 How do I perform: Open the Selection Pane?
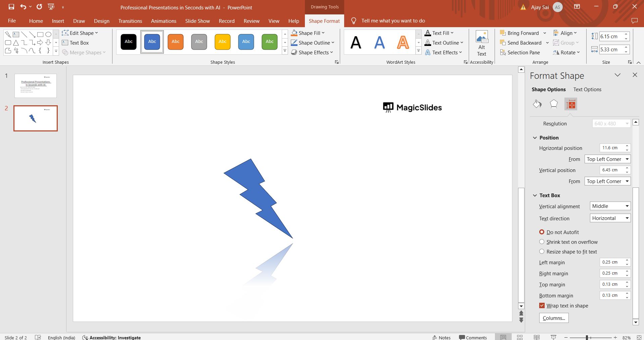click(520, 52)
